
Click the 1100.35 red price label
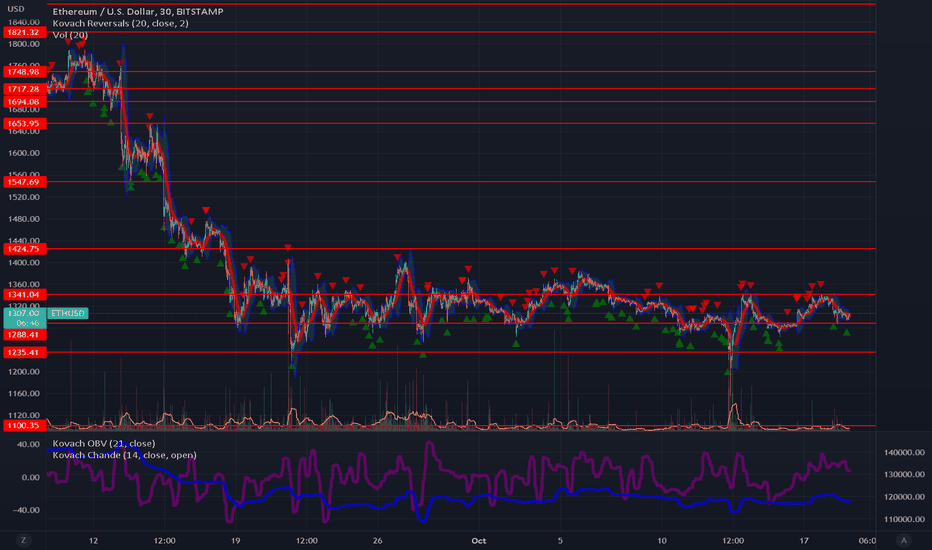click(24, 426)
